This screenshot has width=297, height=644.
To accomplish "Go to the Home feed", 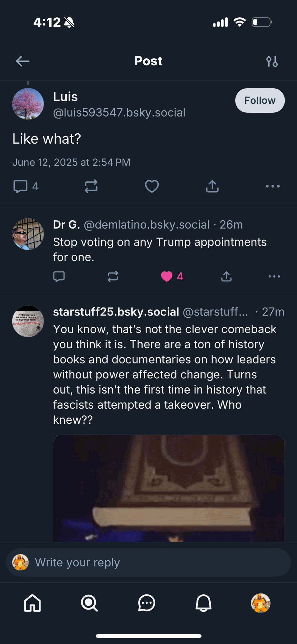I will point(33,603).
